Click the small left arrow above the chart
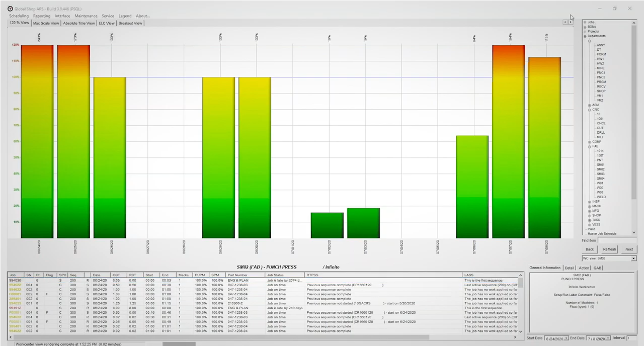Viewport: 644px width, 346px height. click(x=564, y=22)
